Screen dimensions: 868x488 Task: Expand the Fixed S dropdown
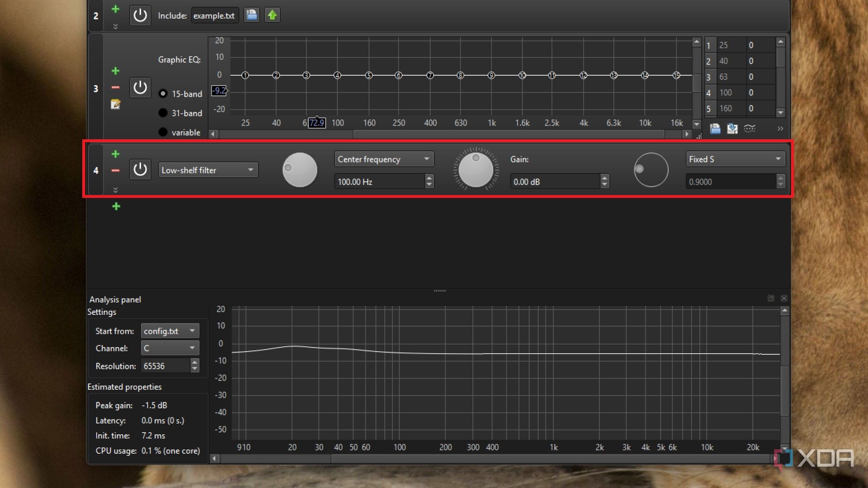coord(735,159)
